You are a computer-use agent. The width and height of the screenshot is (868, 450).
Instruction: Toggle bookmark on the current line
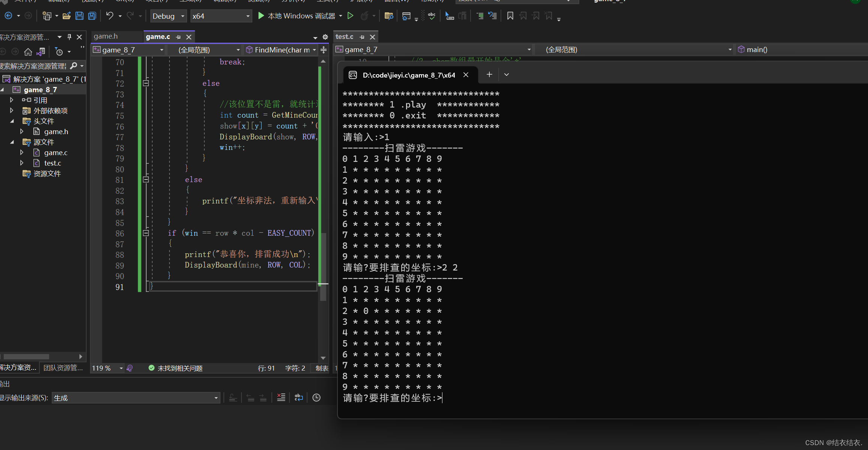510,16
